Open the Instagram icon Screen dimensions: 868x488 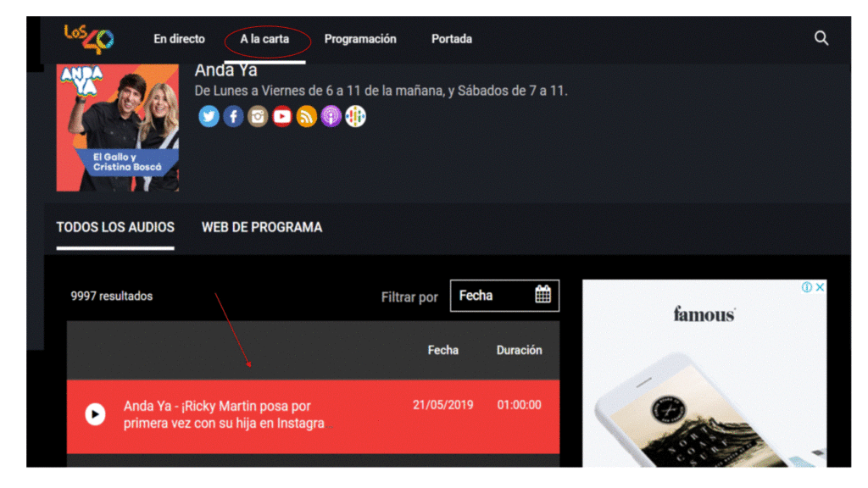tap(258, 116)
